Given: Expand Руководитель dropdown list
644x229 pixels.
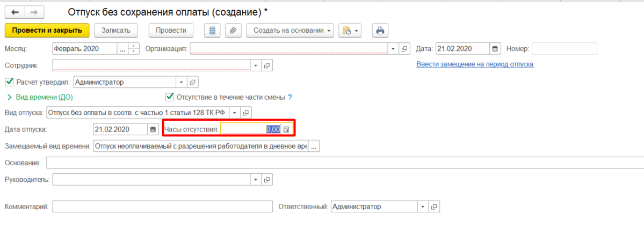Looking at the screenshot, I should pyautogui.click(x=256, y=179).
